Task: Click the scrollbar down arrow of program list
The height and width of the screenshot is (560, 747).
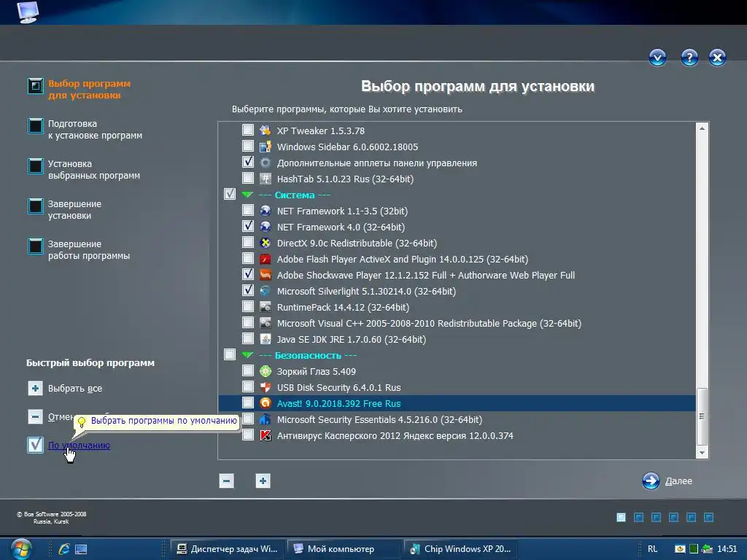Action: click(x=702, y=453)
